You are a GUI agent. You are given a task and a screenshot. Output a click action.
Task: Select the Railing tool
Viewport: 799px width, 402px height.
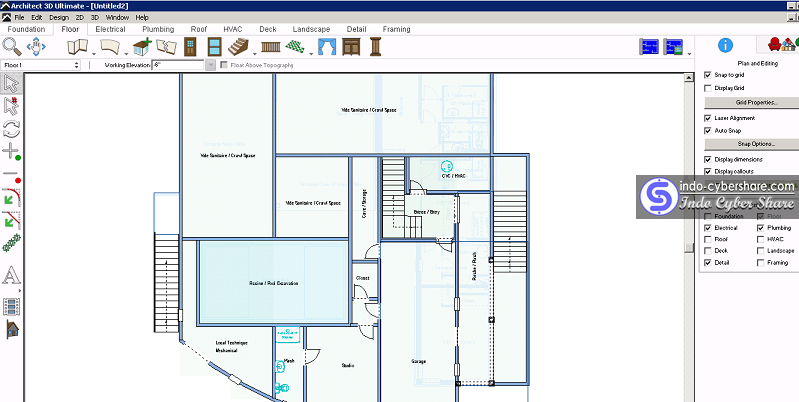point(271,47)
